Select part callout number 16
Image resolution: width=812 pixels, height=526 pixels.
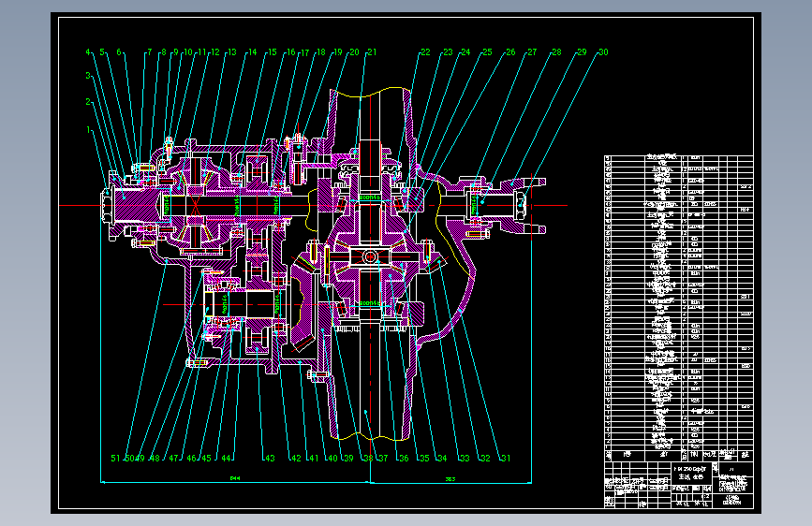[x=291, y=52]
